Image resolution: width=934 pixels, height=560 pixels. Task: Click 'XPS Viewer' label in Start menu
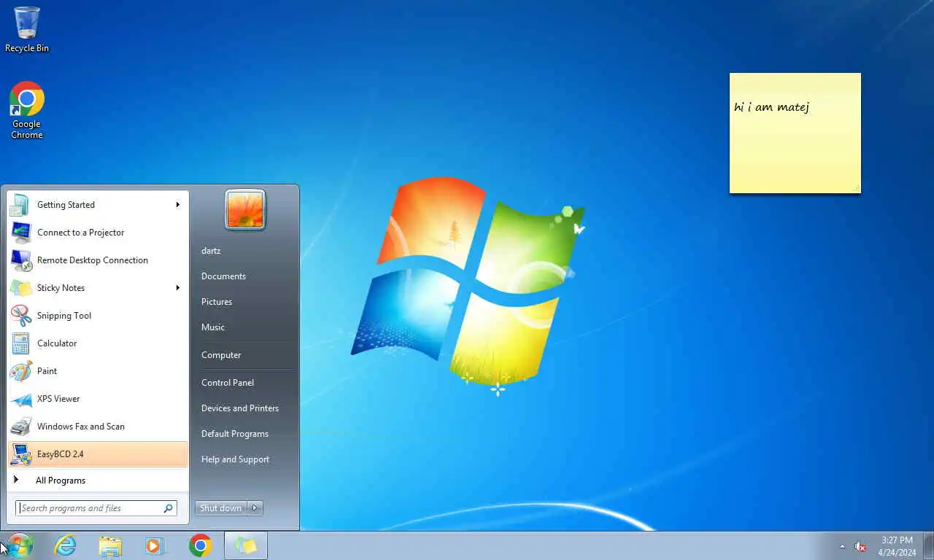point(58,399)
